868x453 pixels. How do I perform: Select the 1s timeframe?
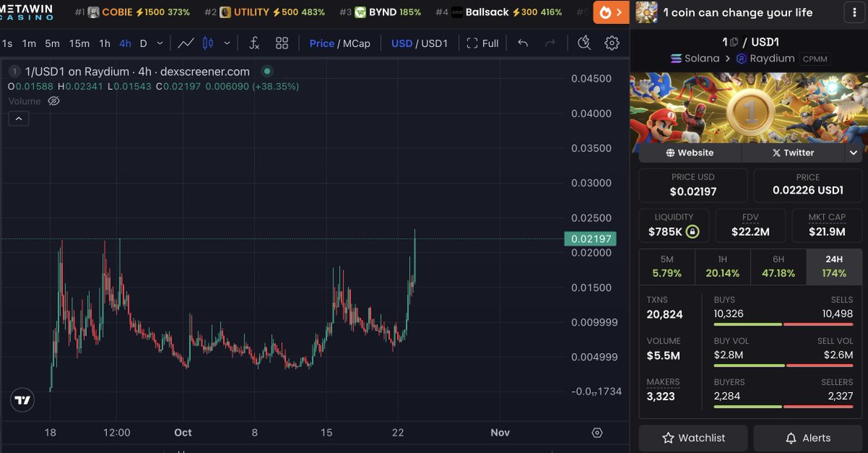[x=7, y=43]
